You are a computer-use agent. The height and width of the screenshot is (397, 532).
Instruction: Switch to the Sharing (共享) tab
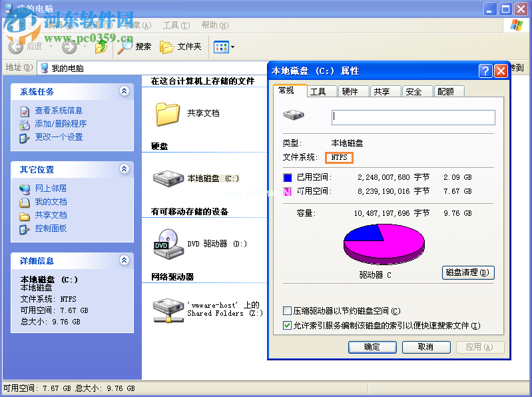[385, 91]
